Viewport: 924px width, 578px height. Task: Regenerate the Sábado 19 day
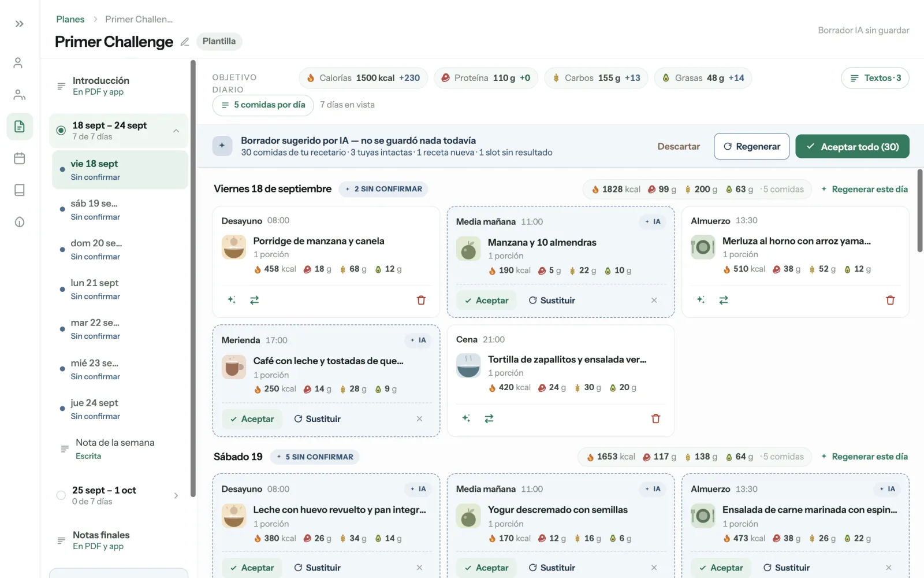coord(864,457)
